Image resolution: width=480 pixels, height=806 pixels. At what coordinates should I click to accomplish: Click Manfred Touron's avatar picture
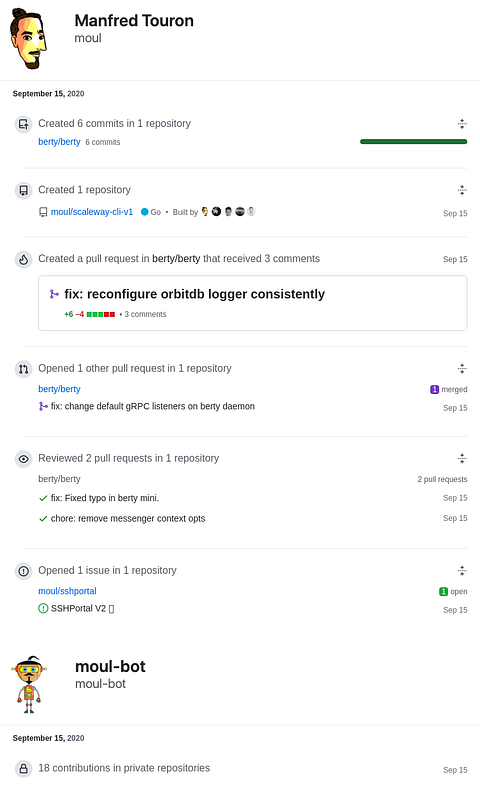29,39
